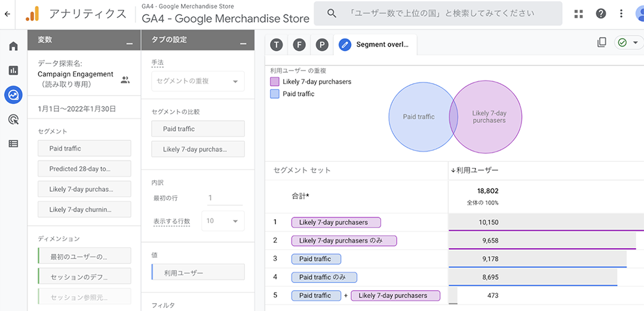Open Explore sidebar icon
The width and height of the screenshot is (644, 311).
coord(13,95)
